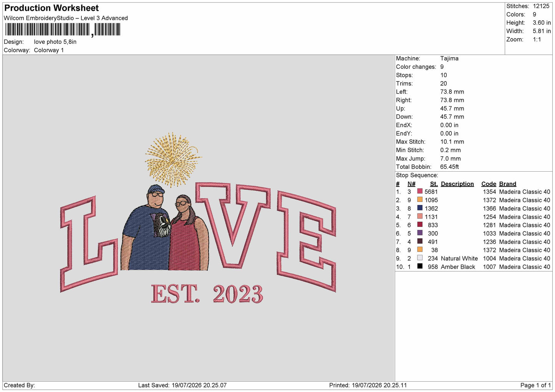Click the Total Bobbin value 65.45ft
The image size is (555, 392).
tap(450, 167)
